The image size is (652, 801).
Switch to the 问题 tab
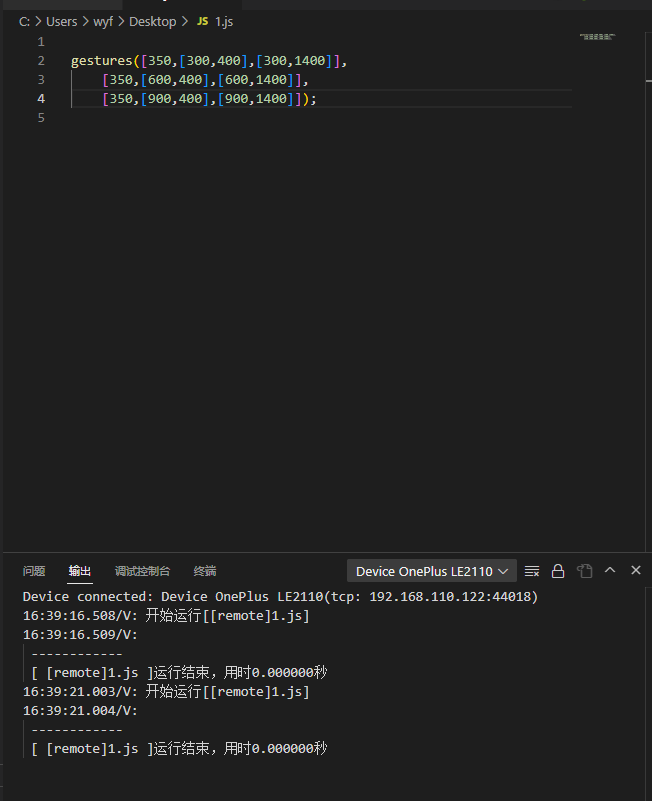pyautogui.click(x=34, y=571)
